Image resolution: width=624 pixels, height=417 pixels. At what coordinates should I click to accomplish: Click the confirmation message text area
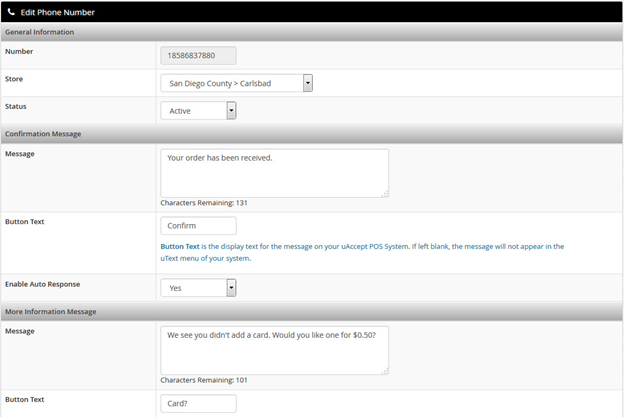point(274,173)
